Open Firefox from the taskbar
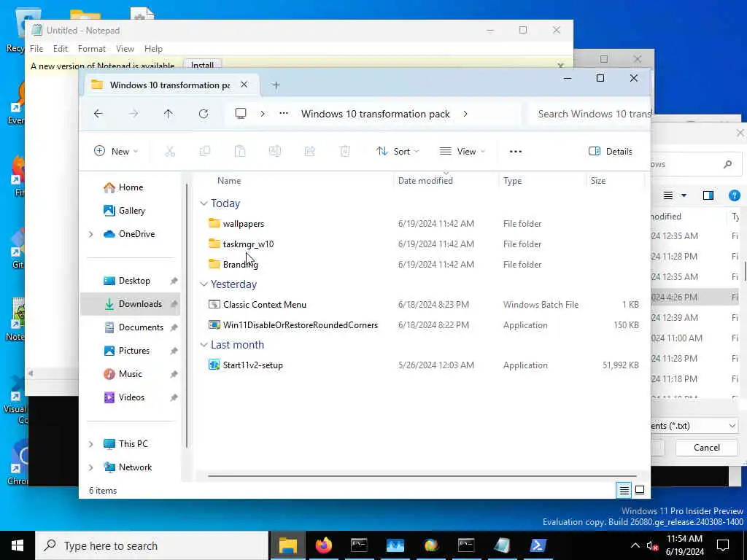 323,545
